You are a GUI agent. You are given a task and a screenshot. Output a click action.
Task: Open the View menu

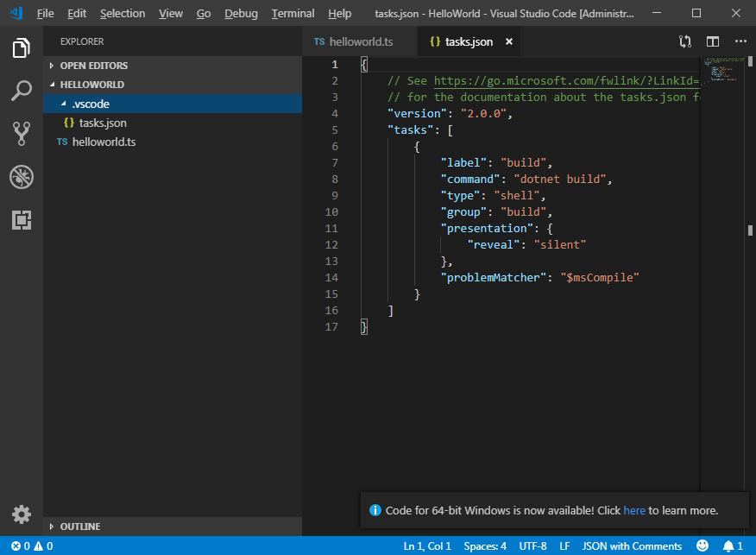click(x=171, y=14)
